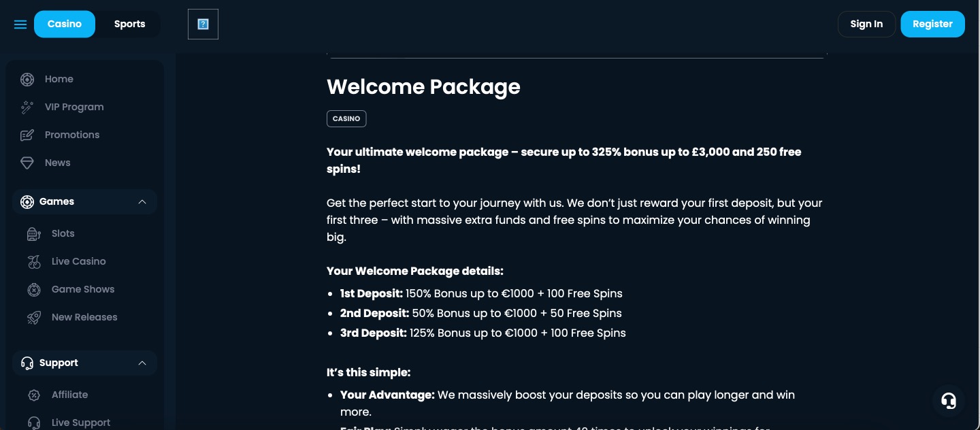Click the Home sidebar icon

[x=27, y=80]
